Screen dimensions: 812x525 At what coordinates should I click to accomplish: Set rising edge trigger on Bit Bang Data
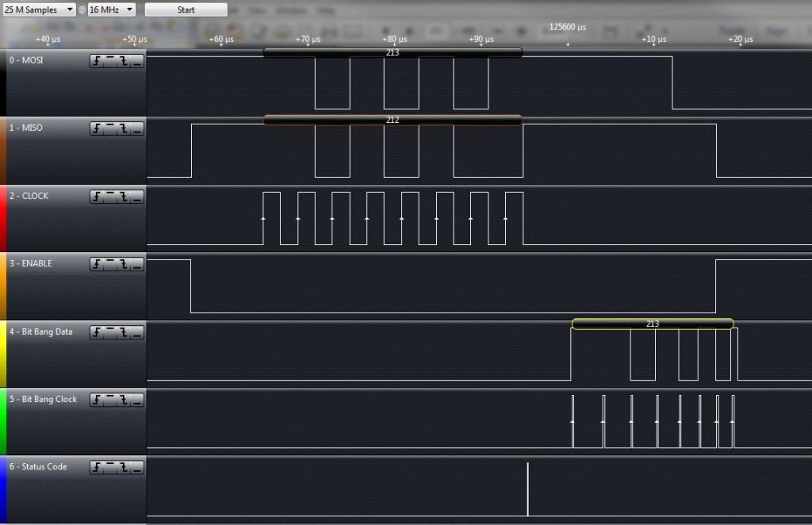(98, 332)
